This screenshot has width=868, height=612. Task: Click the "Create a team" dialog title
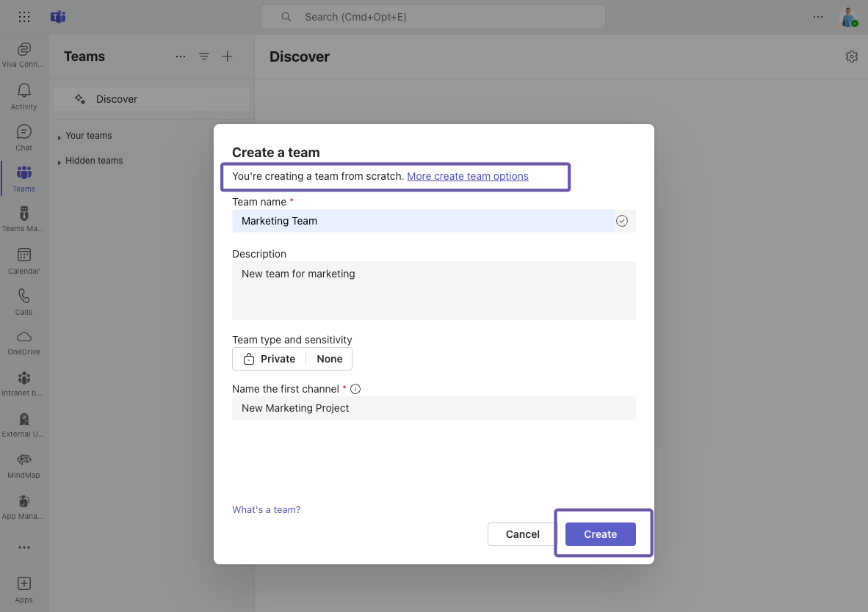[x=275, y=152]
